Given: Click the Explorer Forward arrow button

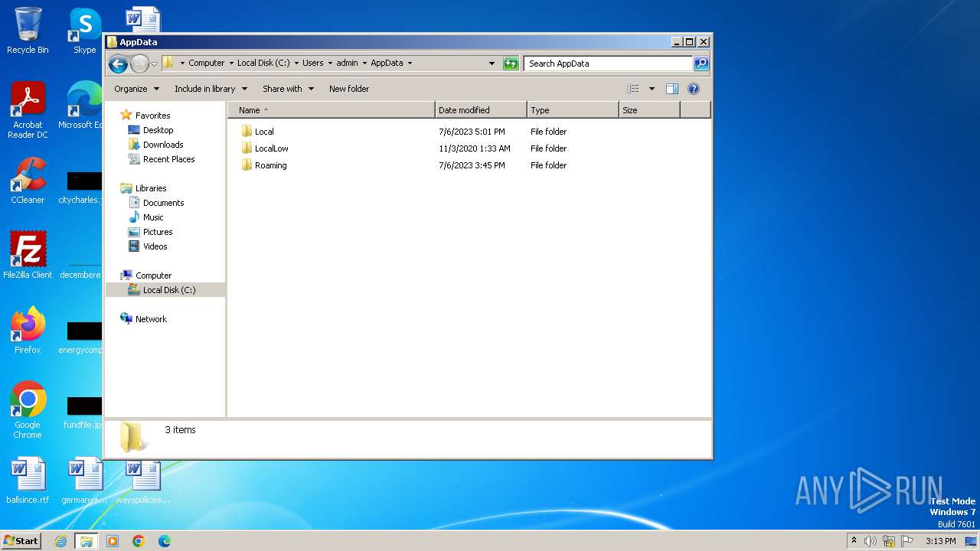Looking at the screenshot, I should coord(139,64).
